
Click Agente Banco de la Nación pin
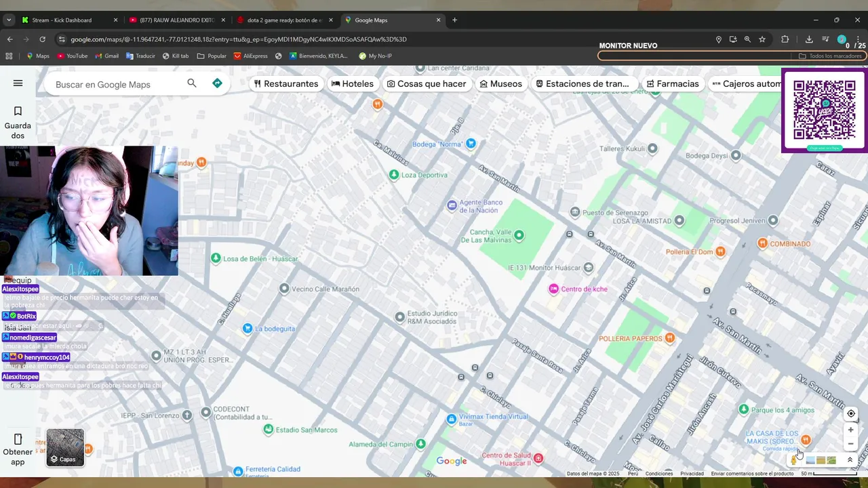tap(452, 206)
